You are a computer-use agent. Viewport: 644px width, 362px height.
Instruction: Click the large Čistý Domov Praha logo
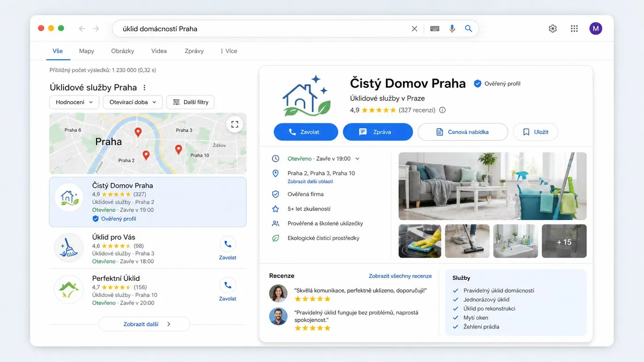point(306,96)
